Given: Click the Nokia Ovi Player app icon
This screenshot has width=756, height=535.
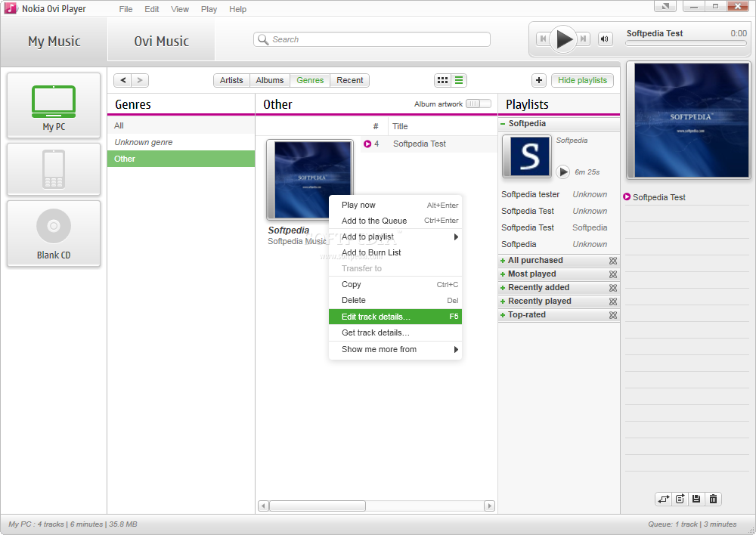Looking at the screenshot, I should 11,8.
